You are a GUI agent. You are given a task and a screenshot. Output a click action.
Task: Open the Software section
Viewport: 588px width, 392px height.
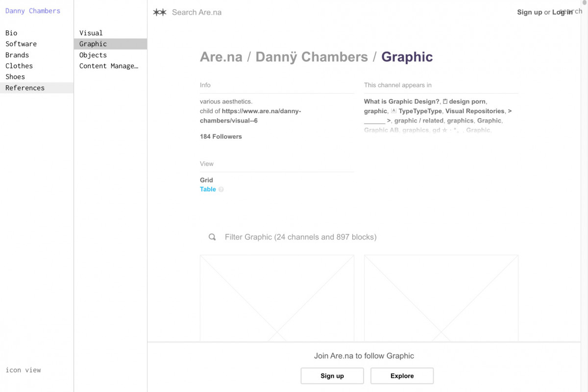coord(21,44)
